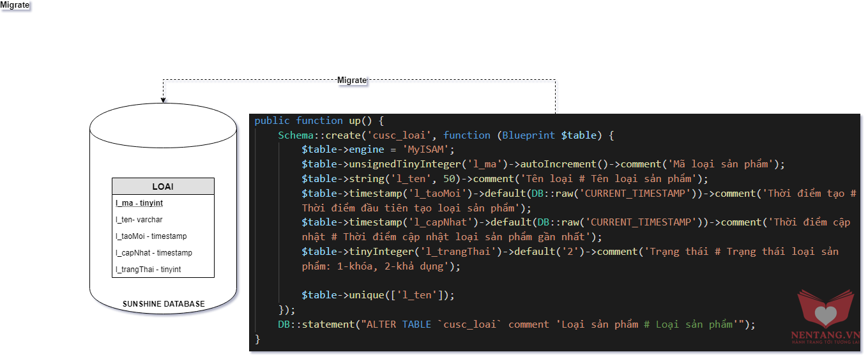Click the NENTANG.VN text under the logo
This screenshot has width=868, height=359.
[828, 335]
